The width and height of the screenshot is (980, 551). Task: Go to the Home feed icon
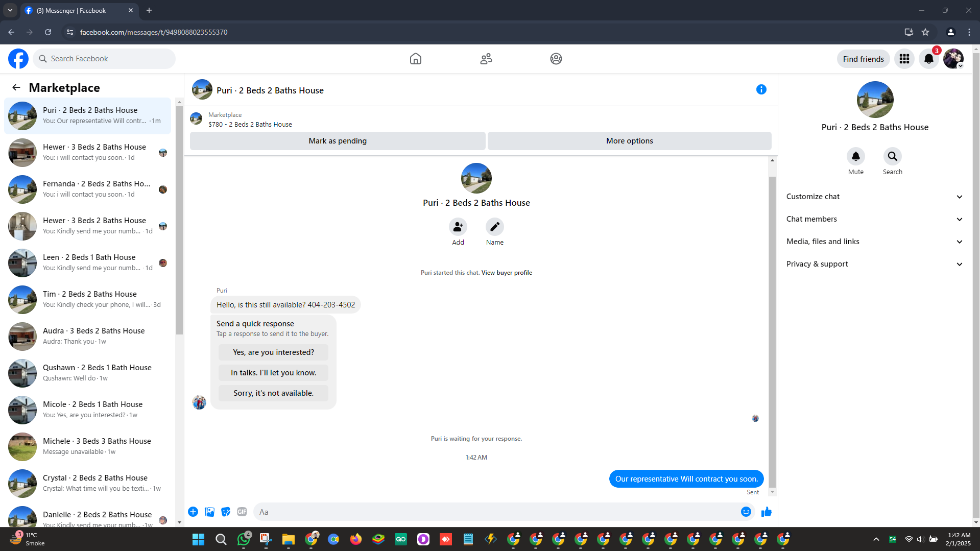click(x=416, y=59)
